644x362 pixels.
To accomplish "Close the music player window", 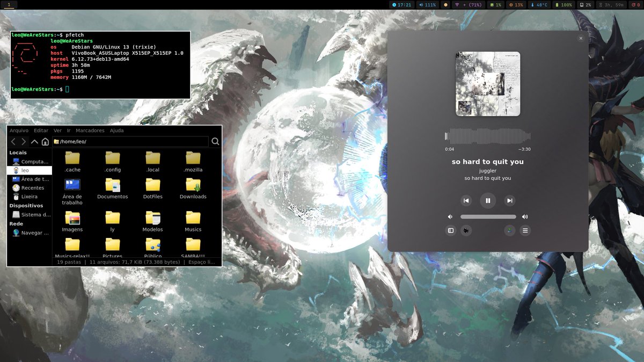I will coord(580,38).
